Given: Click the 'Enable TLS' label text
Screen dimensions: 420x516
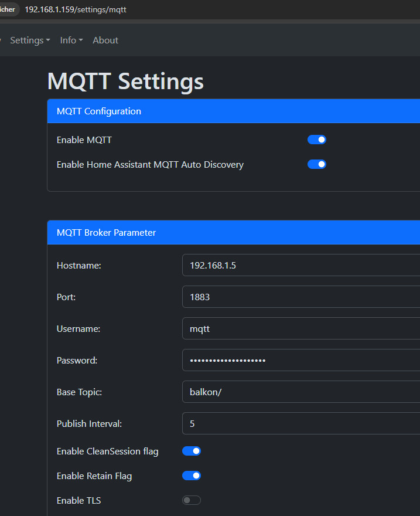Looking at the screenshot, I should pyautogui.click(x=78, y=500).
